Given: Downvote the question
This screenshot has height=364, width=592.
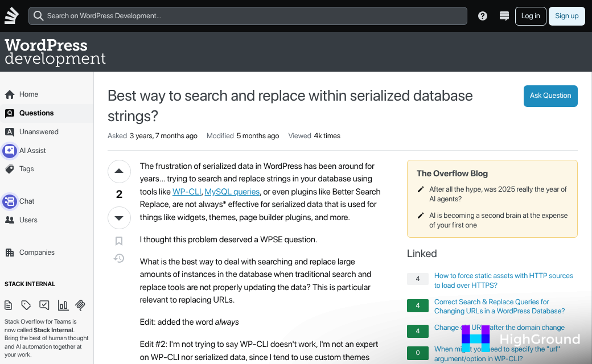Looking at the screenshot, I should [x=119, y=218].
